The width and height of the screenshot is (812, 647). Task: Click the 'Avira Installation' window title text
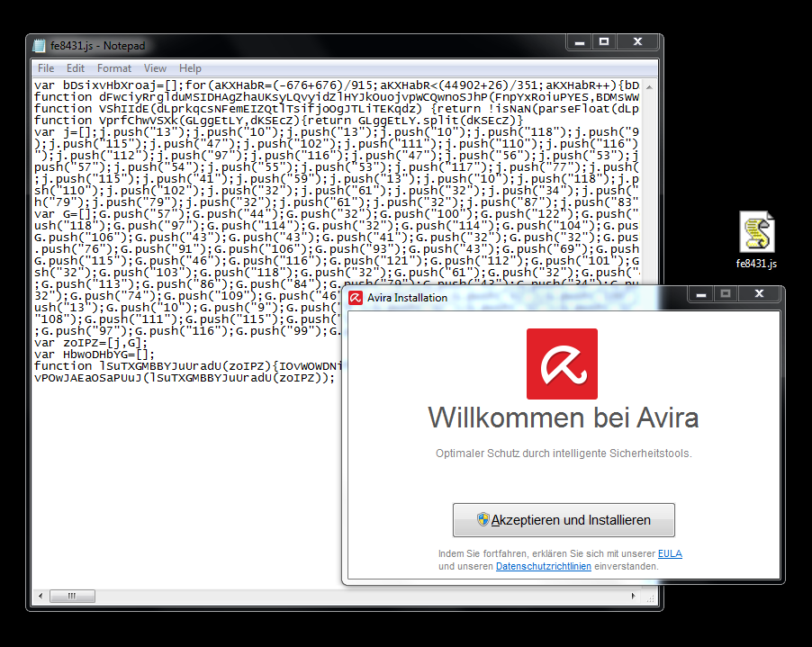pyautogui.click(x=407, y=298)
